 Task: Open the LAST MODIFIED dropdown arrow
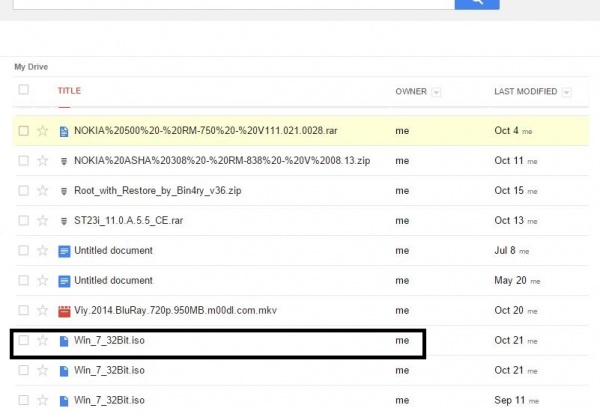(x=567, y=92)
